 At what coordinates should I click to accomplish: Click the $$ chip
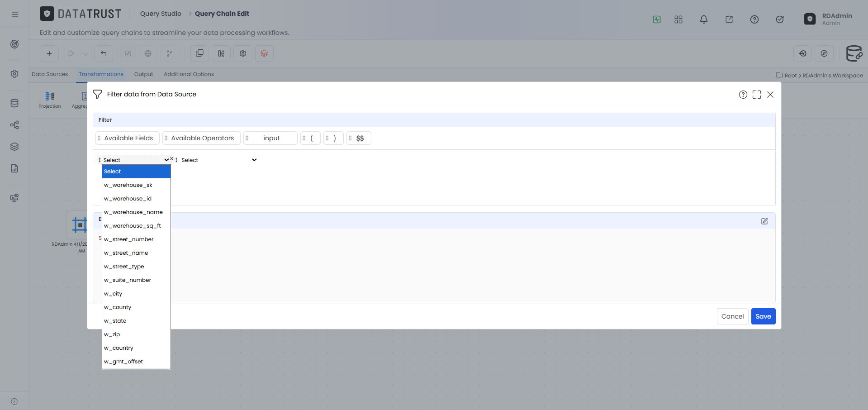click(x=359, y=138)
